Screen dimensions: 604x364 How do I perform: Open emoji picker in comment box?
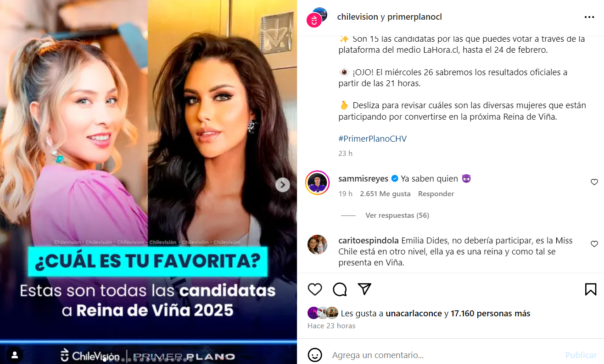(314, 355)
